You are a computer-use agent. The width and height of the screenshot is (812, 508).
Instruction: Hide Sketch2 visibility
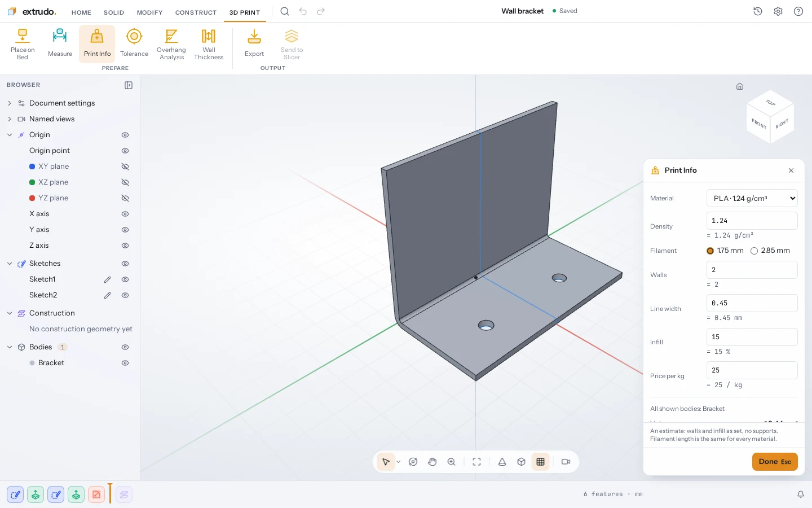pyautogui.click(x=125, y=295)
